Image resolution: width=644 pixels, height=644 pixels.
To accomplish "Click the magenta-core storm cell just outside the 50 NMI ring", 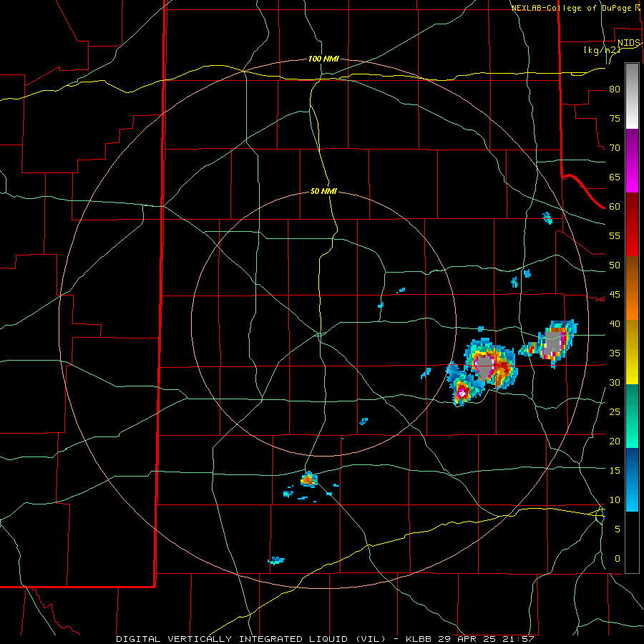I will [462, 389].
